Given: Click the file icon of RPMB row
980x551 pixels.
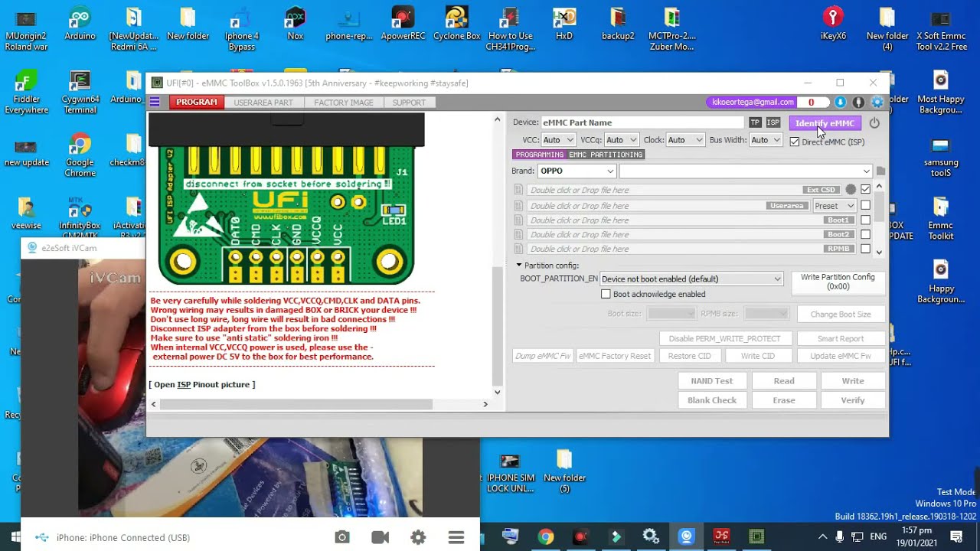Looking at the screenshot, I should pos(518,249).
